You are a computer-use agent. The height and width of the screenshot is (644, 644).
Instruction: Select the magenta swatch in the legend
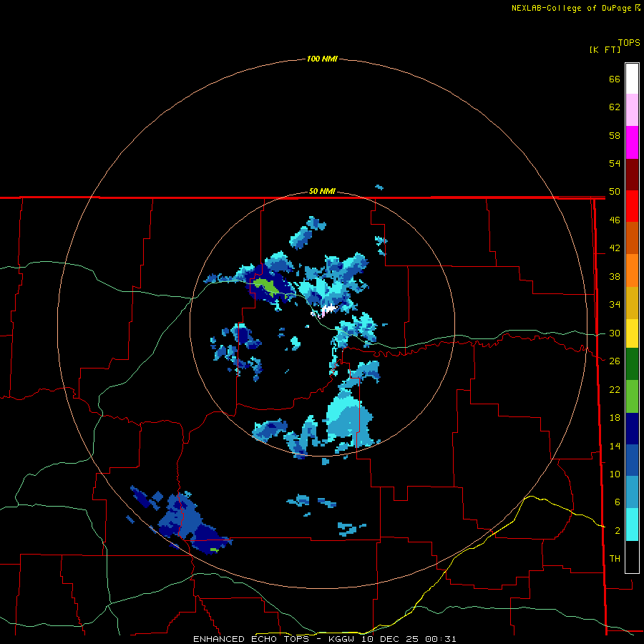(632, 142)
